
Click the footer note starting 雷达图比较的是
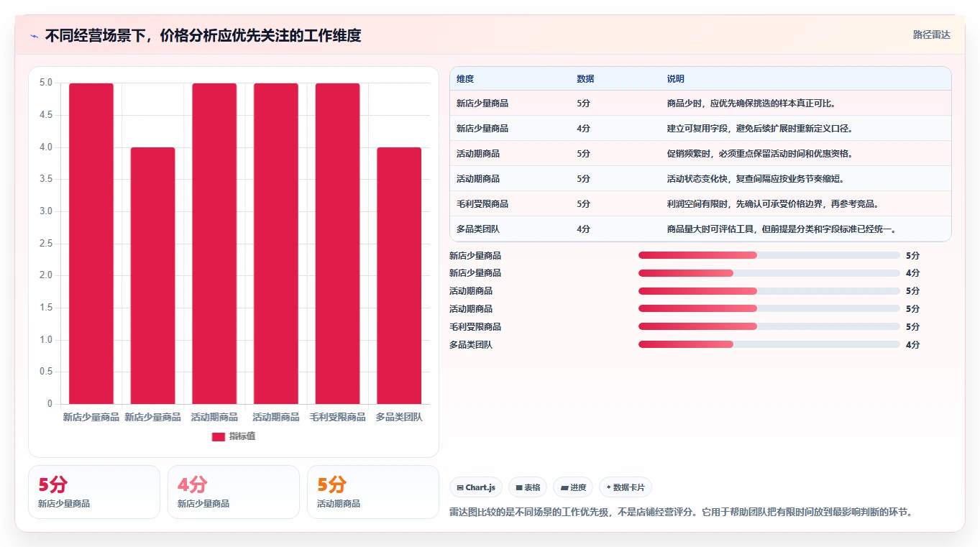tap(681, 512)
